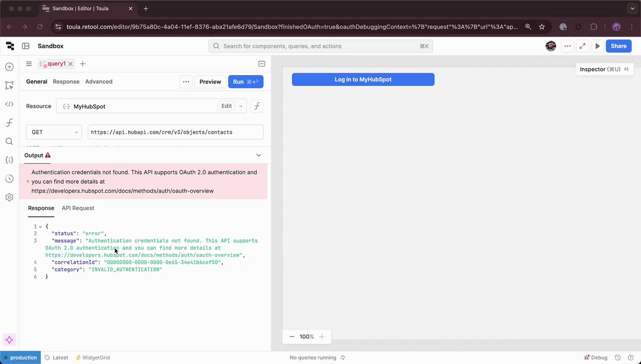The image size is (641, 364).
Task: Open the function icon in the left sidebar
Action: point(9,123)
